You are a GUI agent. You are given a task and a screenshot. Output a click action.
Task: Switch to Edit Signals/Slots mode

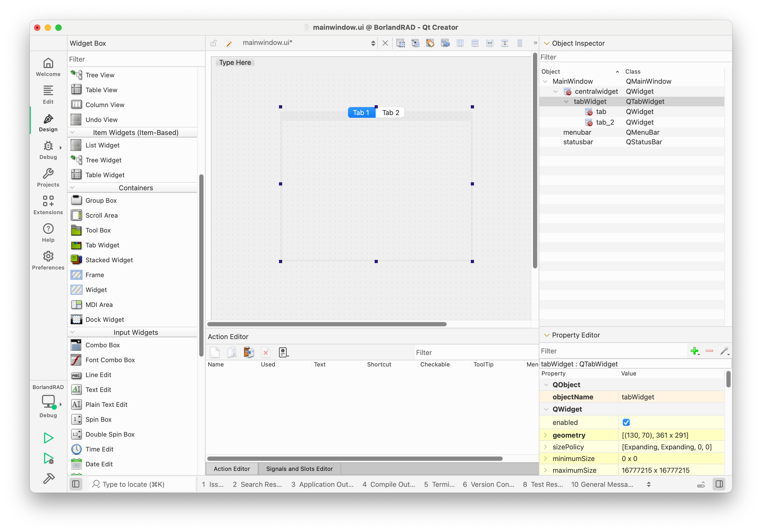click(x=415, y=43)
